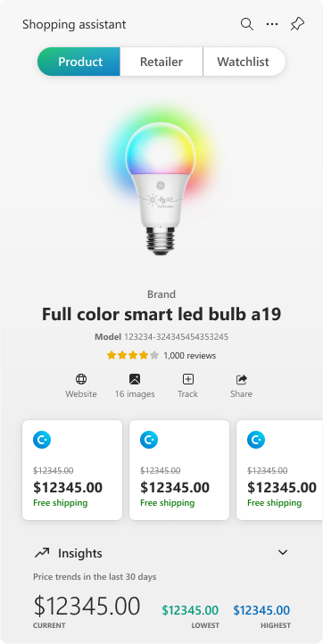
Task: Click first retailer logo in offer card
Action: tap(42, 440)
